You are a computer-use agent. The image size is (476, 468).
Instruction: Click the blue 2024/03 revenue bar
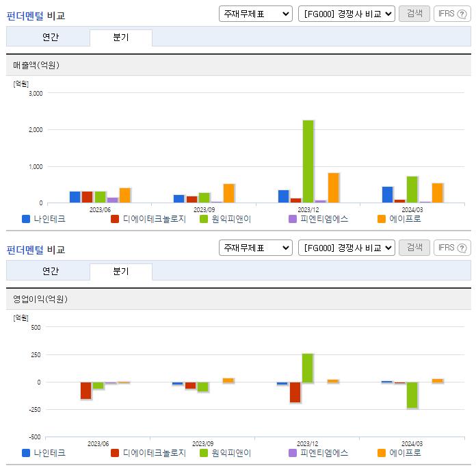387,195
